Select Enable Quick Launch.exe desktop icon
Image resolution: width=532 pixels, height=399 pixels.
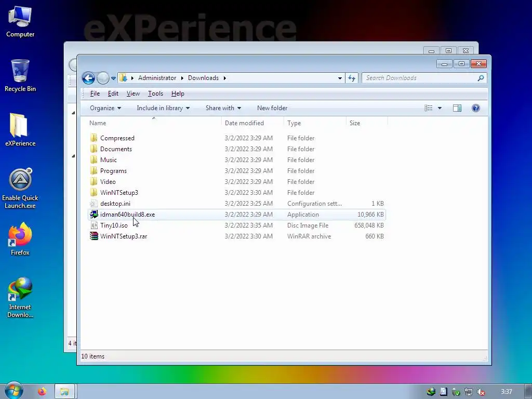(20, 188)
